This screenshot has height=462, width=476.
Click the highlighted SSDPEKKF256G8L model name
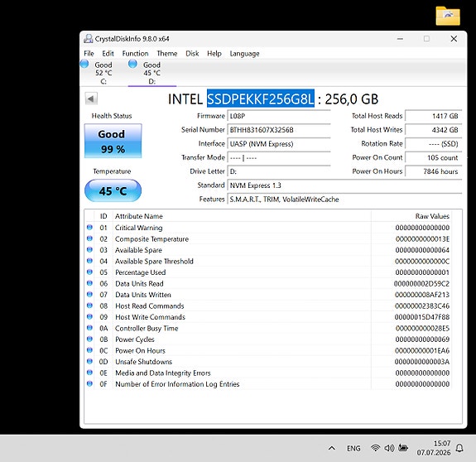point(261,99)
